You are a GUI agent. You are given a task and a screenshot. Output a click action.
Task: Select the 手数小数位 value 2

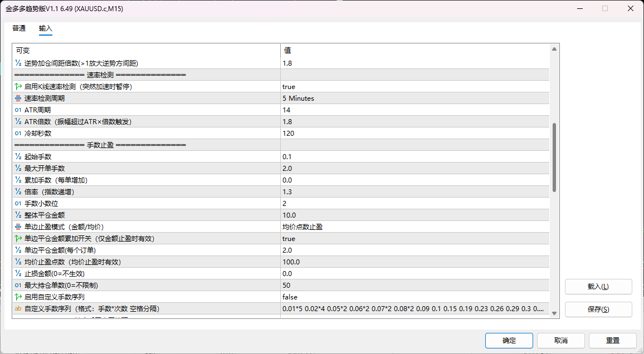click(285, 204)
